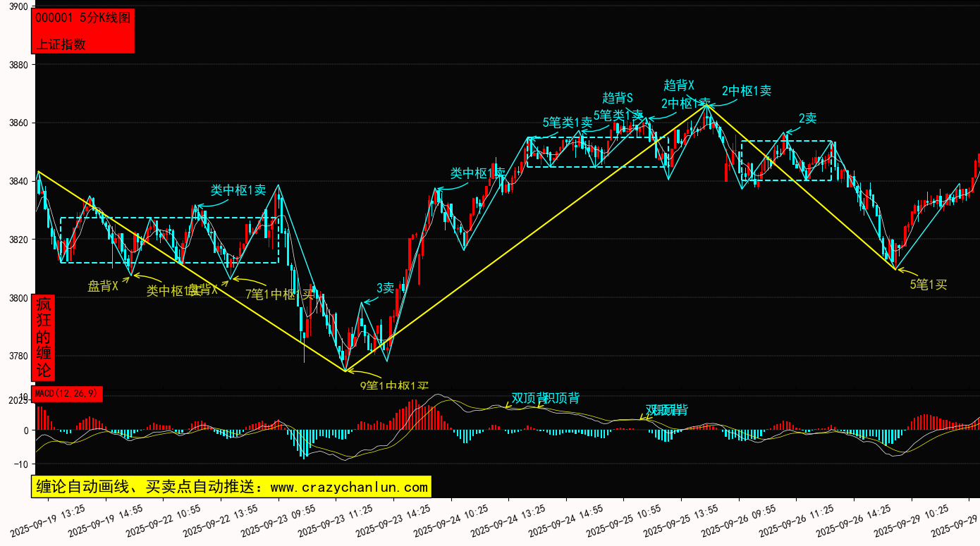Click the 7笔1中枢1买 annotation label
The image size is (980, 546).
(x=279, y=294)
